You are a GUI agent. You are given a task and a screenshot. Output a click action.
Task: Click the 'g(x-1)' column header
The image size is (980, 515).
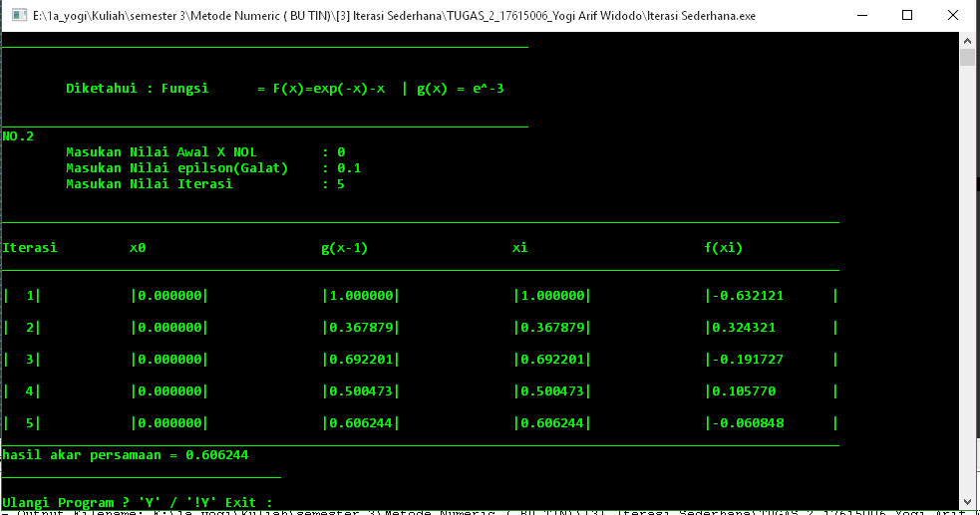344,248
